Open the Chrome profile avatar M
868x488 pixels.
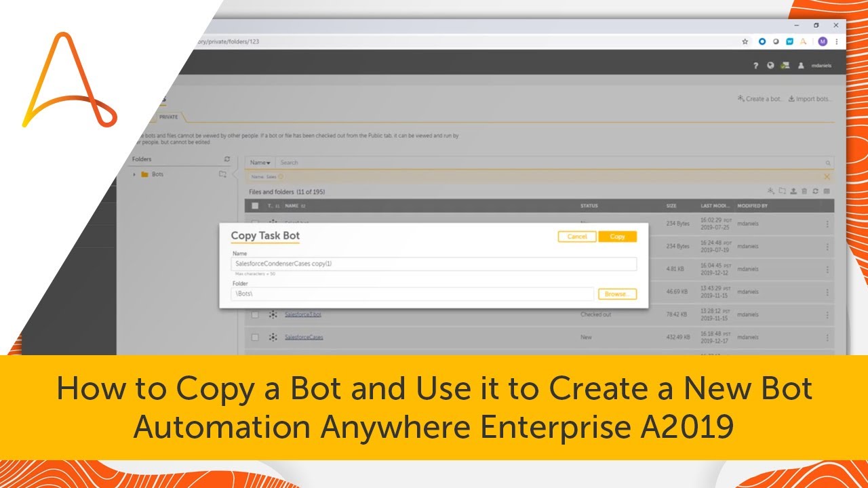click(x=823, y=41)
